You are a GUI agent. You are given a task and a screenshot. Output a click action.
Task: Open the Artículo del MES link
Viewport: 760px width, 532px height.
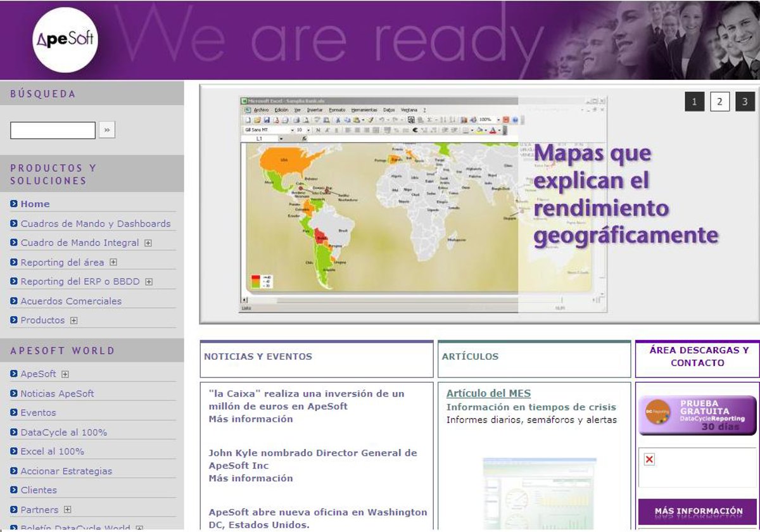[x=488, y=393]
